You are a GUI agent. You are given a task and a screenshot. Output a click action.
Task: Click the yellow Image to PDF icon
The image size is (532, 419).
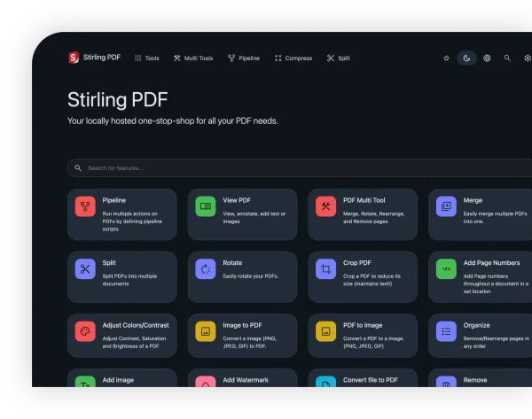[x=206, y=331]
